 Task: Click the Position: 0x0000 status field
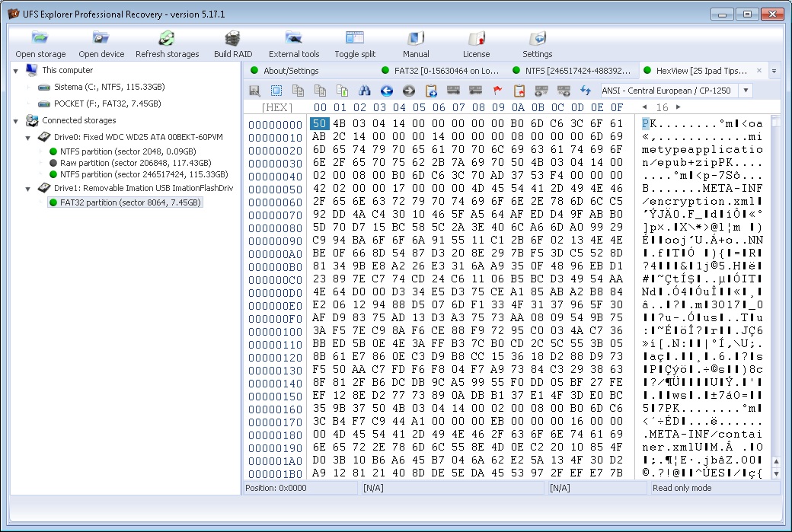(300, 488)
